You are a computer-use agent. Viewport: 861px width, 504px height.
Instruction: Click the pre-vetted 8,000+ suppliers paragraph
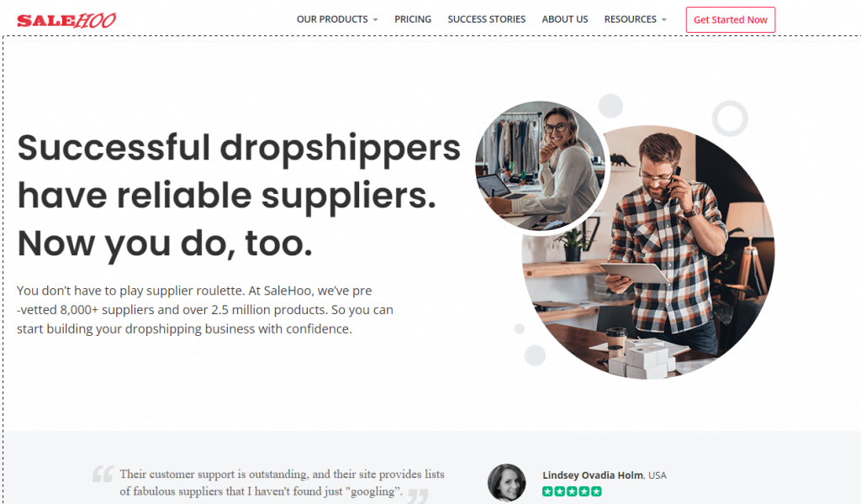pos(205,310)
